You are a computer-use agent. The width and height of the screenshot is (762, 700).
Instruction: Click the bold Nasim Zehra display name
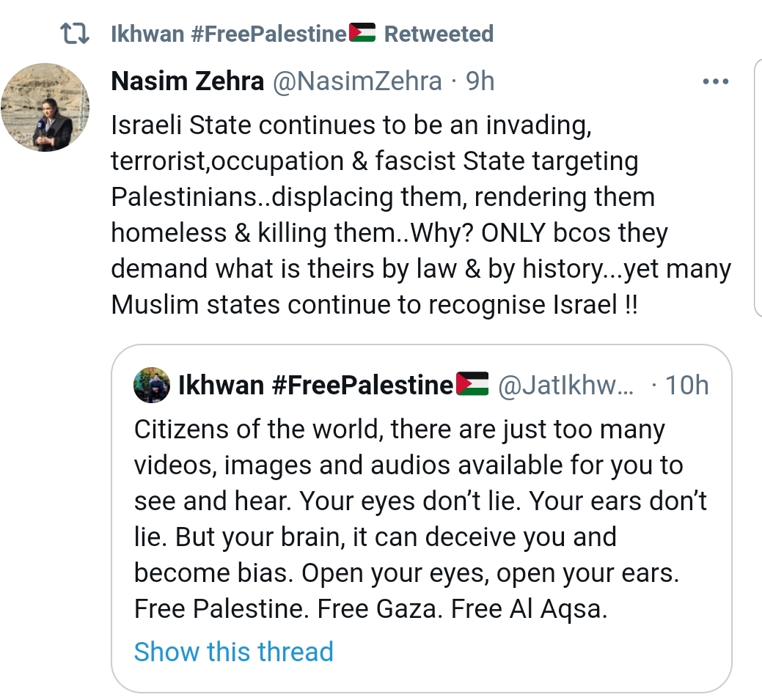[x=187, y=81]
